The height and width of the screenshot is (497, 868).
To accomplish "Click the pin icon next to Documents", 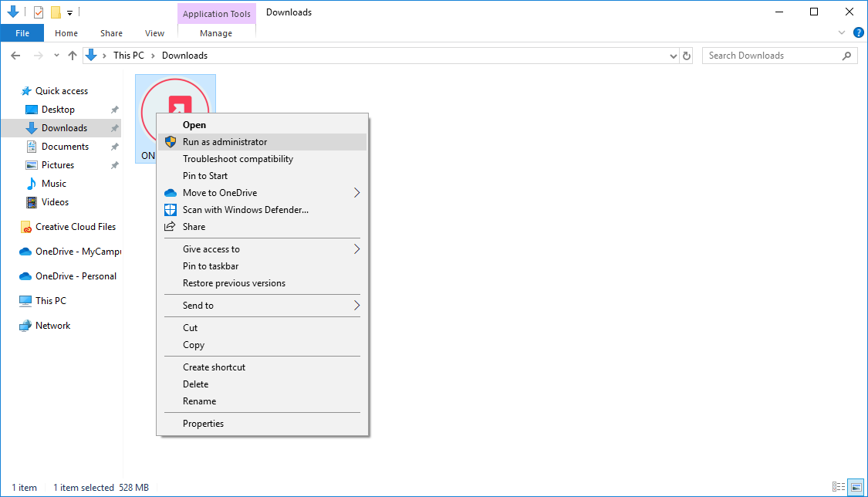I will point(115,147).
